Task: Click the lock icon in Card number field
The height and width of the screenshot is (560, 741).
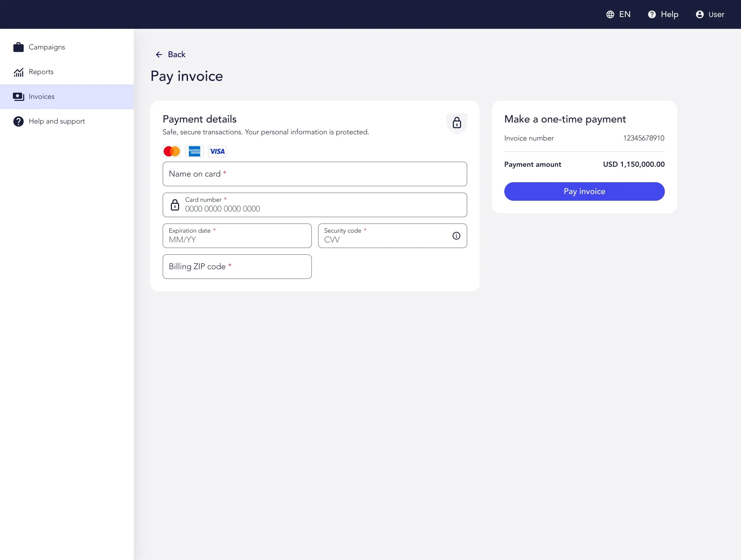Action: [x=175, y=205]
